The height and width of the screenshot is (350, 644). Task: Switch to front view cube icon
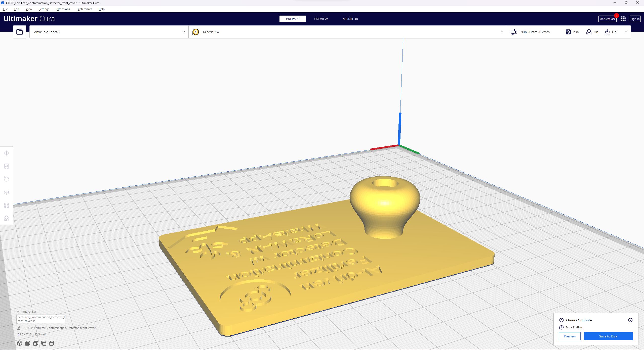pos(28,343)
